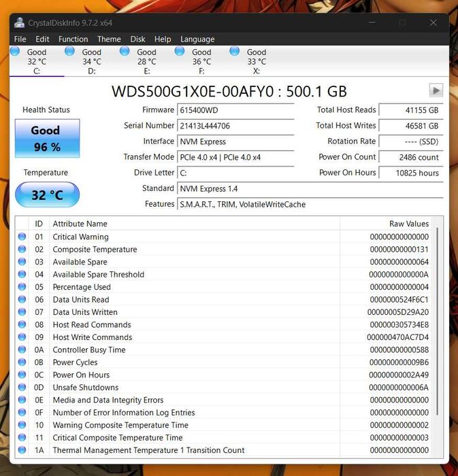This screenshot has height=476, width=458.
Task: Click the Serial Number field 21413L444706
Action: pyautogui.click(x=235, y=126)
